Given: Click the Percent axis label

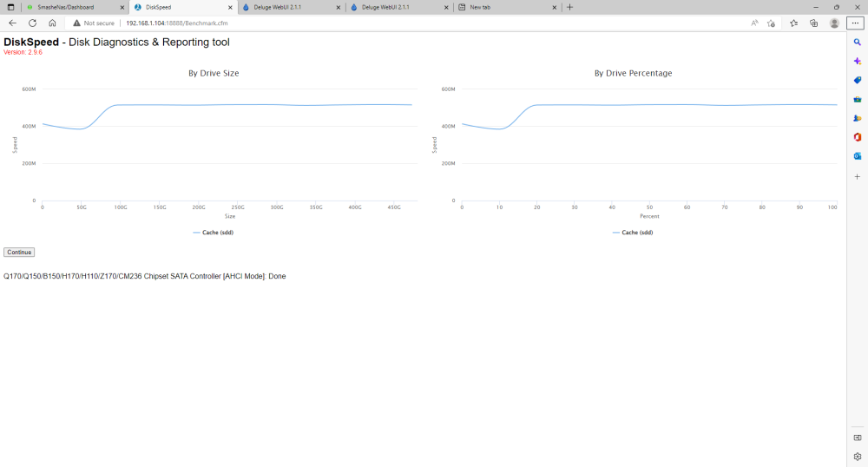Looking at the screenshot, I should click(x=649, y=216).
